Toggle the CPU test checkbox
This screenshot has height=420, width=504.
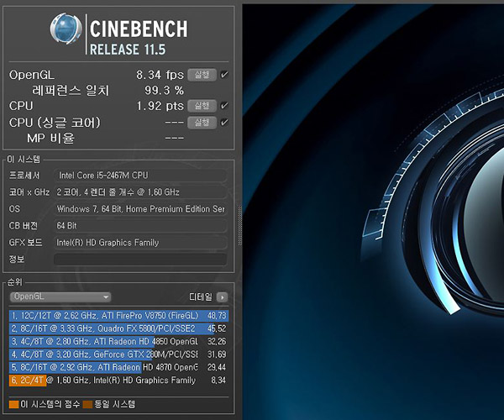pos(224,106)
